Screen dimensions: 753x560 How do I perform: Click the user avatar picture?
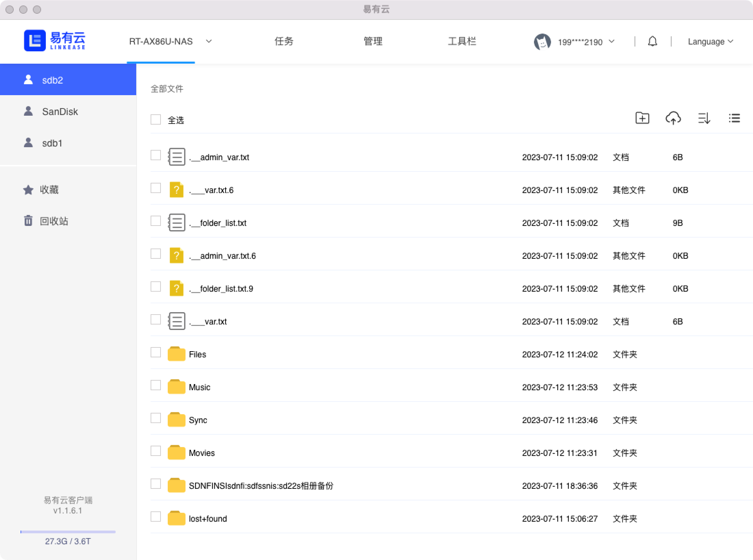pos(542,42)
